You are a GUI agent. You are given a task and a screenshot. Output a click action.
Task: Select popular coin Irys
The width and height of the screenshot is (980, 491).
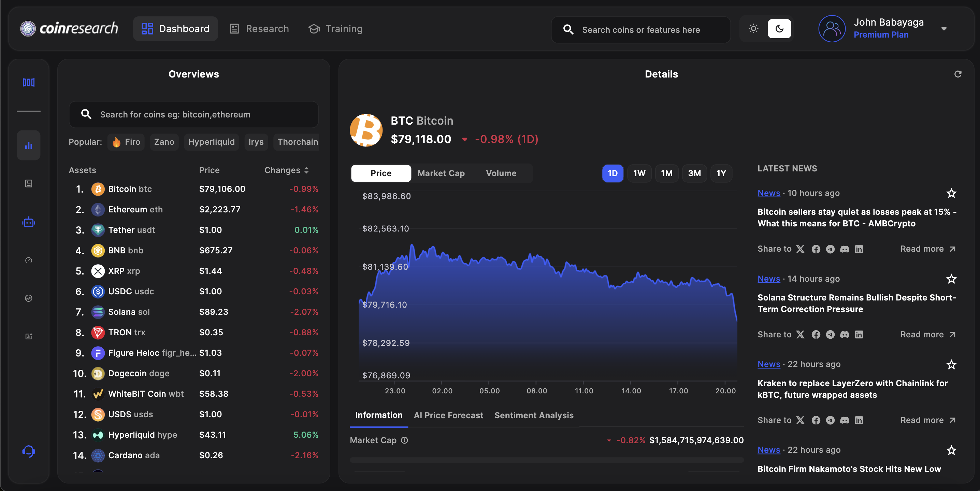256,142
